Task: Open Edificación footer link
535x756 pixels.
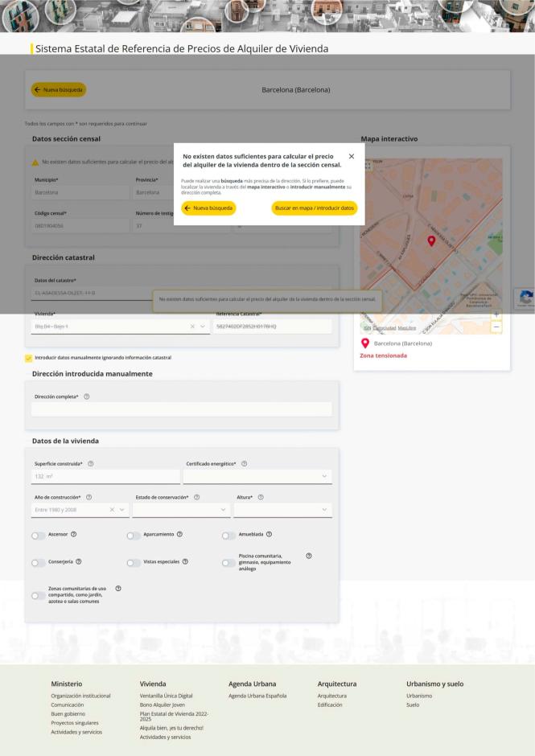Action: click(330, 705)
